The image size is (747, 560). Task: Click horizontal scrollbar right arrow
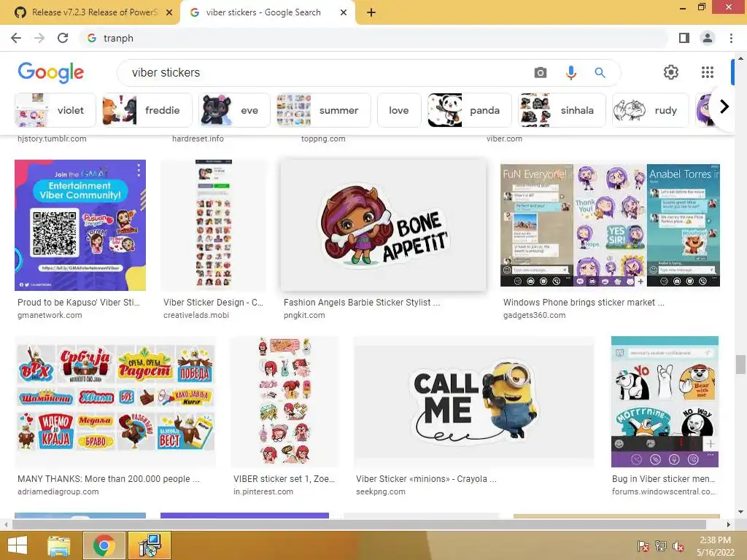[728, 525]
